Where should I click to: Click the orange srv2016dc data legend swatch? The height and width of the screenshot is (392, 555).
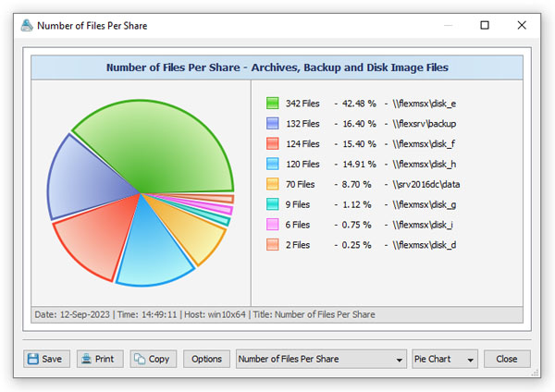click(272, 184)
